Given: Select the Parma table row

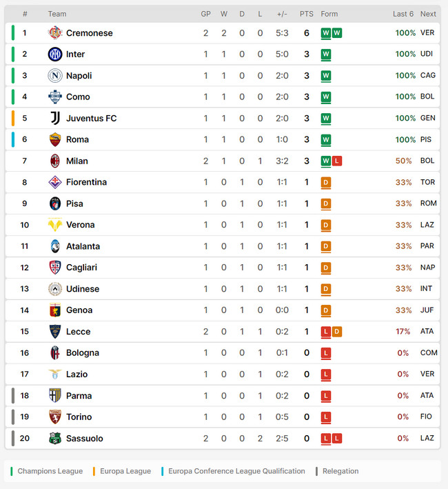Looking at the screenshot, I should coord(223,396).
